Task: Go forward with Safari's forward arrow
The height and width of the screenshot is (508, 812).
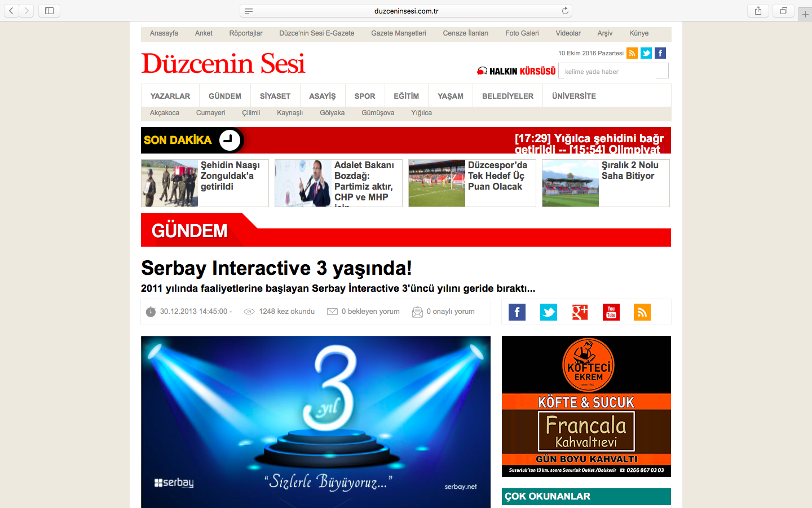Action: pos(27,11)
